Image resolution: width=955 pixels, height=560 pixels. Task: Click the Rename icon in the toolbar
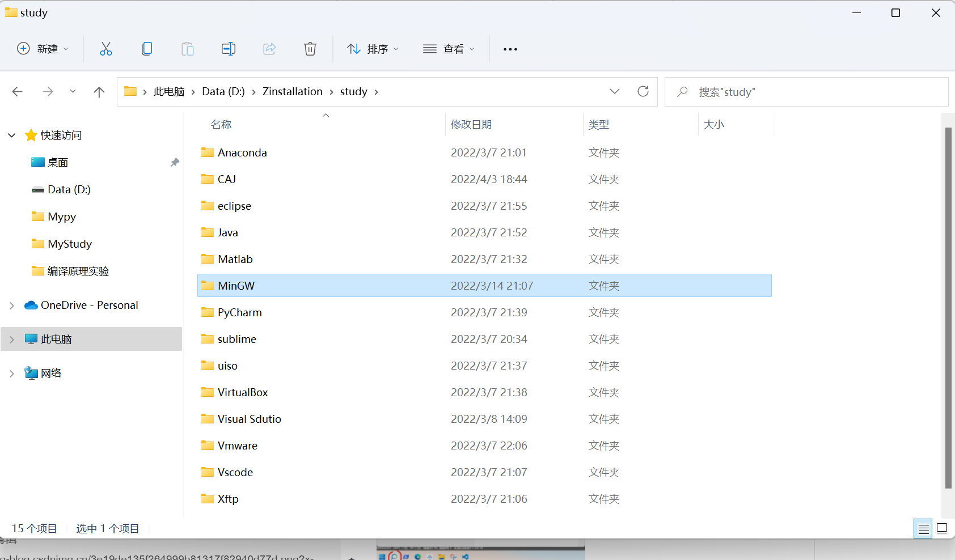point(229,49)
